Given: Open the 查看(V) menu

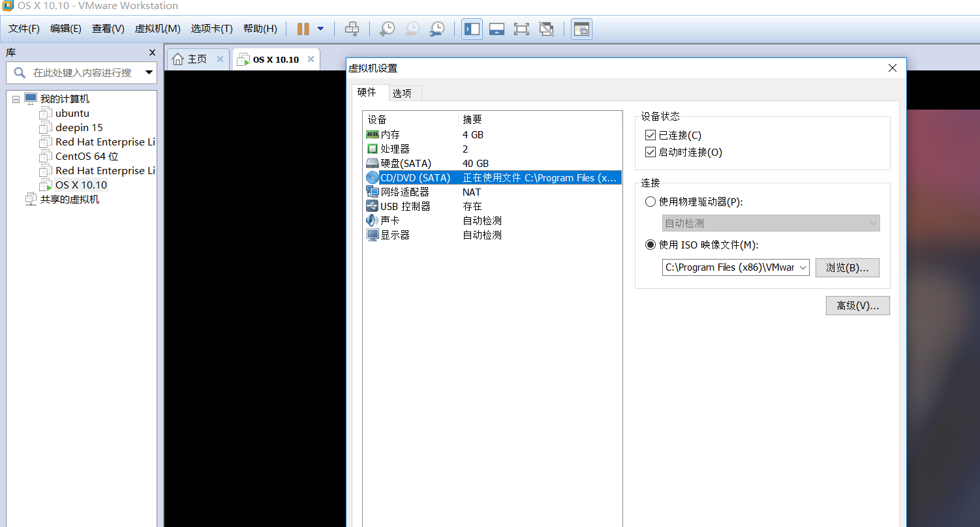Looking at the screenshot, I should 108,29.
